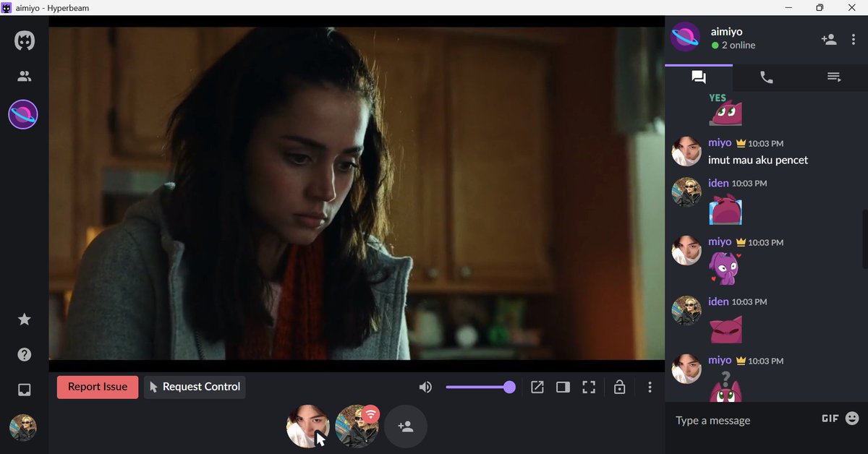
Task: Click the room name 'aimiyo' in header
Action: point(727,31)
